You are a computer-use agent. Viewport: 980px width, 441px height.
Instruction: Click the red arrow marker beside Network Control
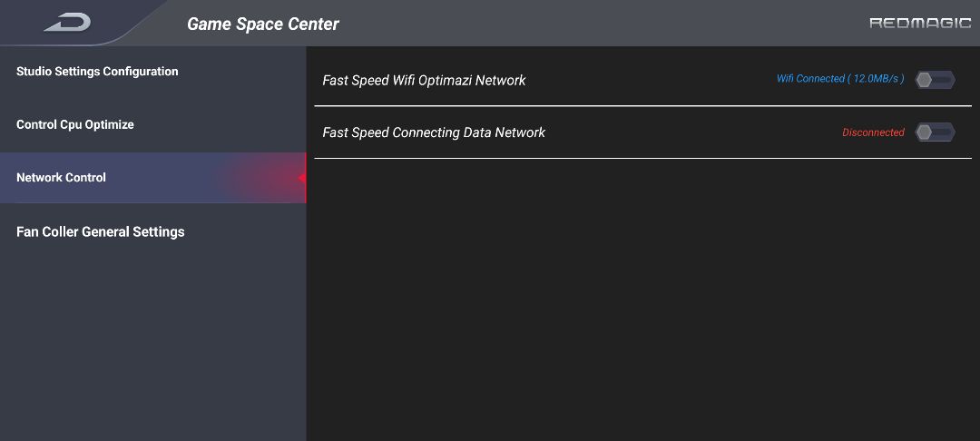(x=302, y=178)
